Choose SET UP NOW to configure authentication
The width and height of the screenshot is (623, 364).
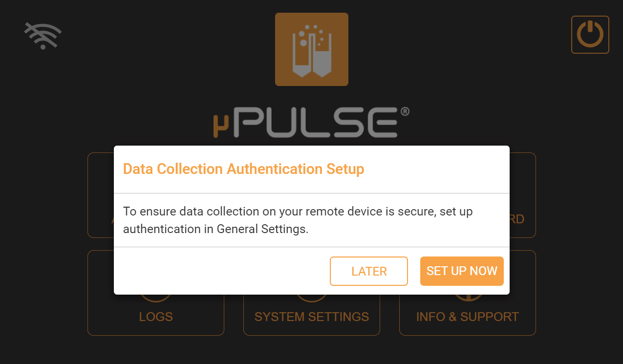(462, 271)
